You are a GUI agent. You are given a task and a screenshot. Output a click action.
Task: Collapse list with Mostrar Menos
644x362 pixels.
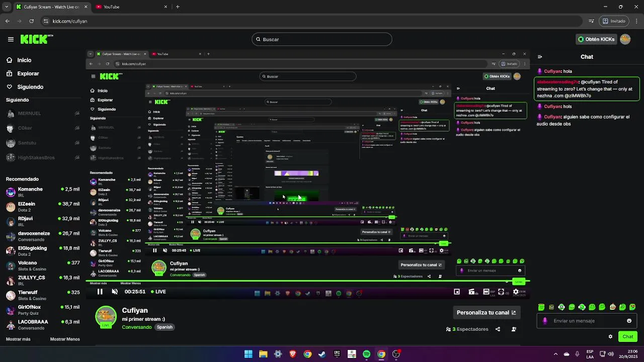[x=65, y=339]
